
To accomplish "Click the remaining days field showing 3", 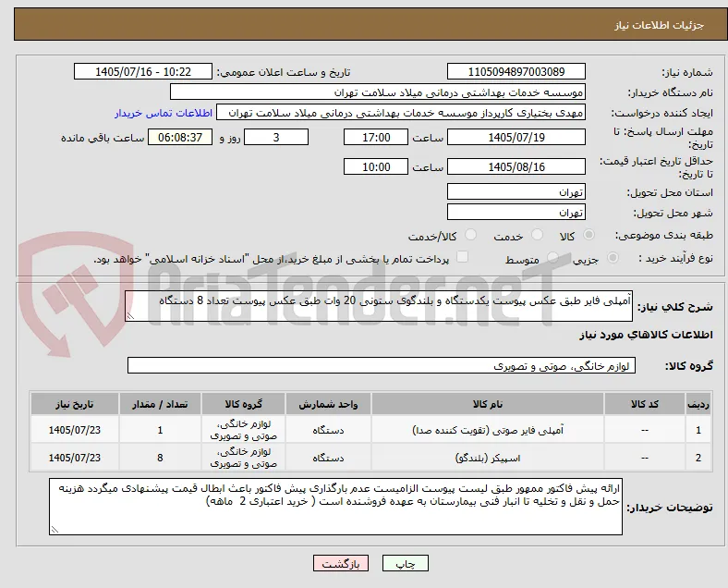I will point(276,137).
